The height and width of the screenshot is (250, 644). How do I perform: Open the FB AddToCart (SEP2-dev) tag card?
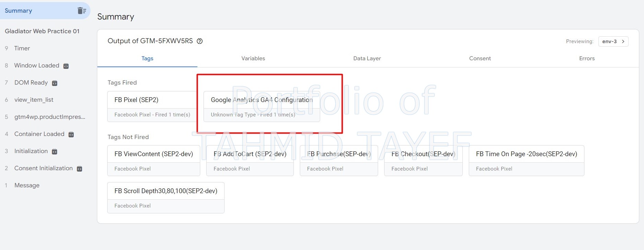pos(250,161)
